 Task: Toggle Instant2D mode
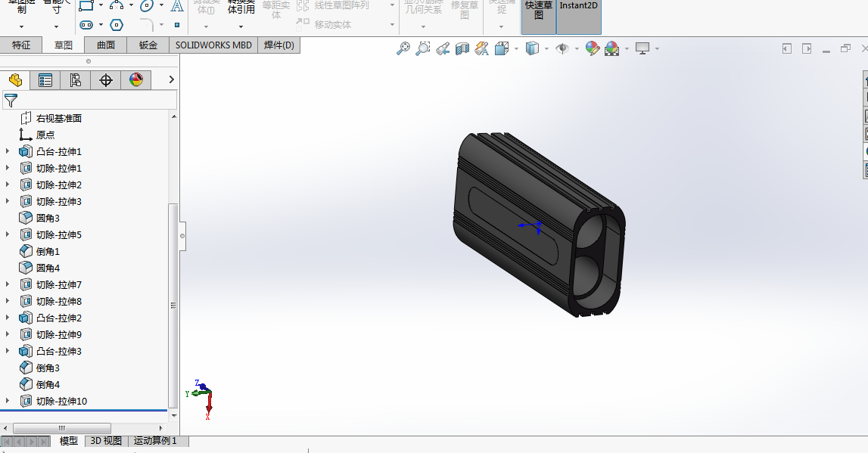pos(578,15)
